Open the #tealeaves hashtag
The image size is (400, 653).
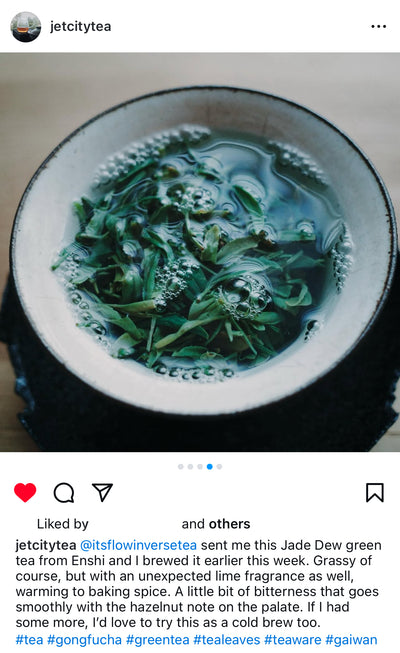(x=227, y=639)
